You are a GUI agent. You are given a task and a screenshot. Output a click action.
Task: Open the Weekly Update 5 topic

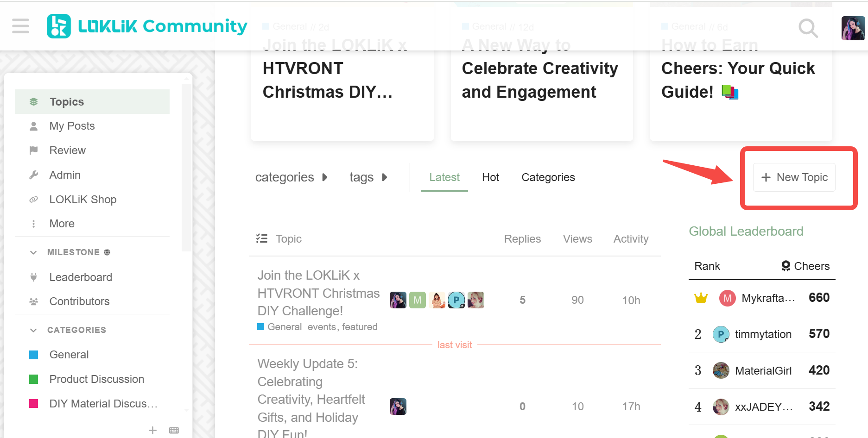[x=311, y=399]
